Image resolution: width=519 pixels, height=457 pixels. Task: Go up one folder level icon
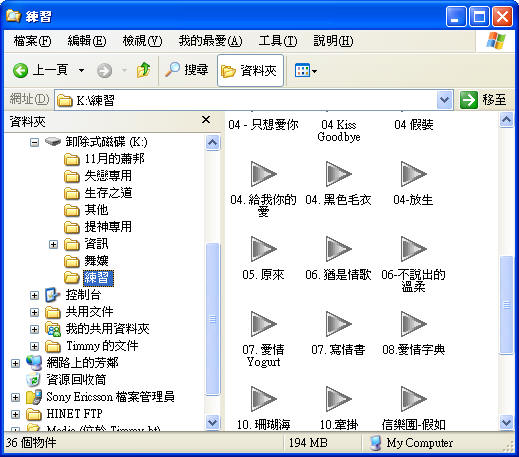[x=144, y=70]
